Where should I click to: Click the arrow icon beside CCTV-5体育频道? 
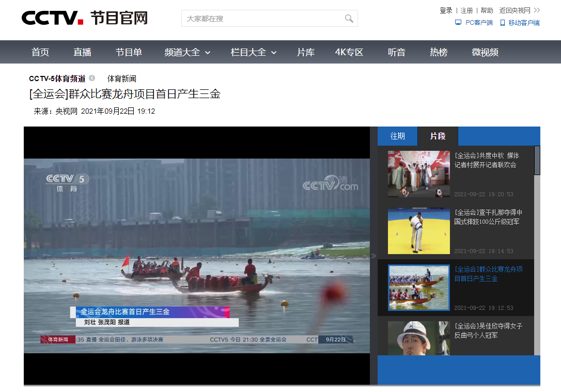(x=92, y=79)
